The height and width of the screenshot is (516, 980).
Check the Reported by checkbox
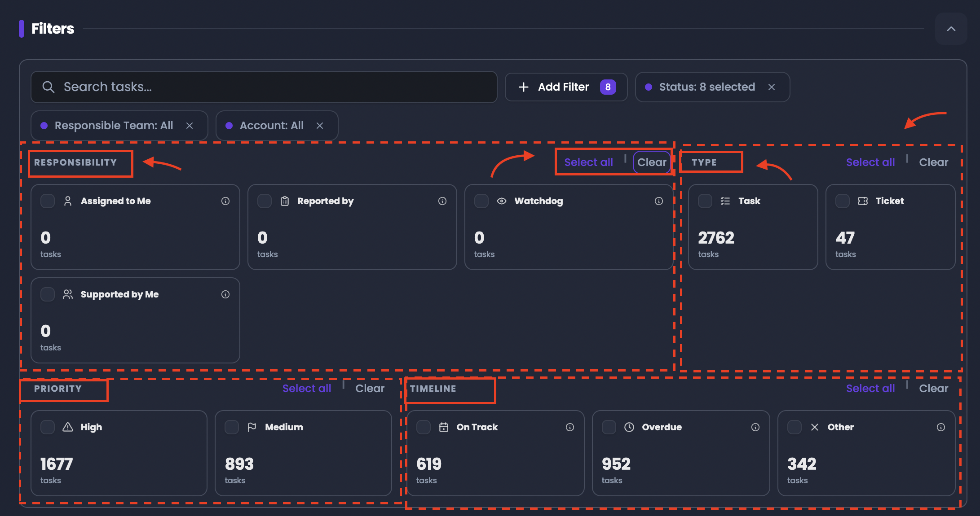(x=265, y=201)
